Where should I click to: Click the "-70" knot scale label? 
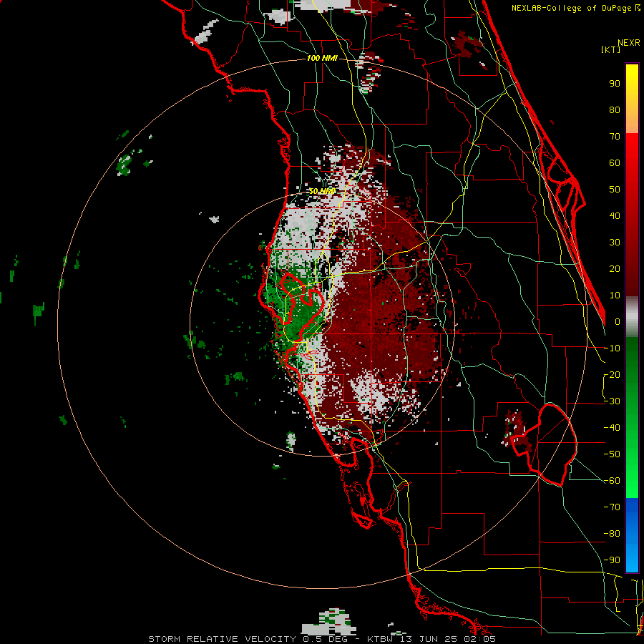(x=612, y=507)
